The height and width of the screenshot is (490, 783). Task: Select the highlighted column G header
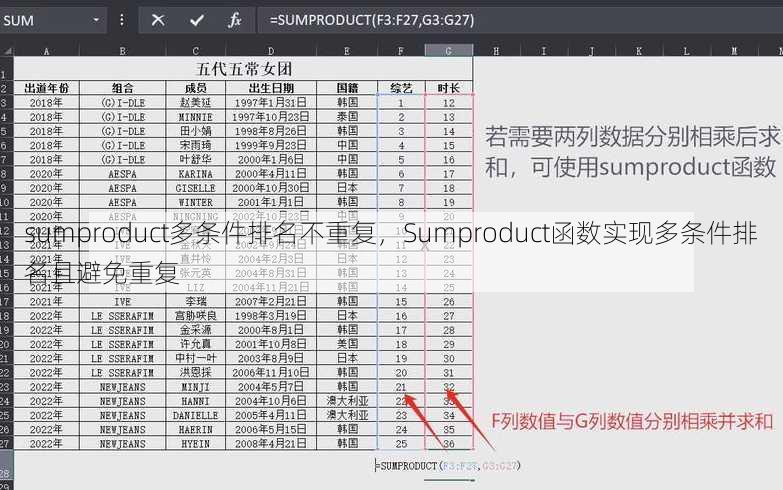[448, 50]
